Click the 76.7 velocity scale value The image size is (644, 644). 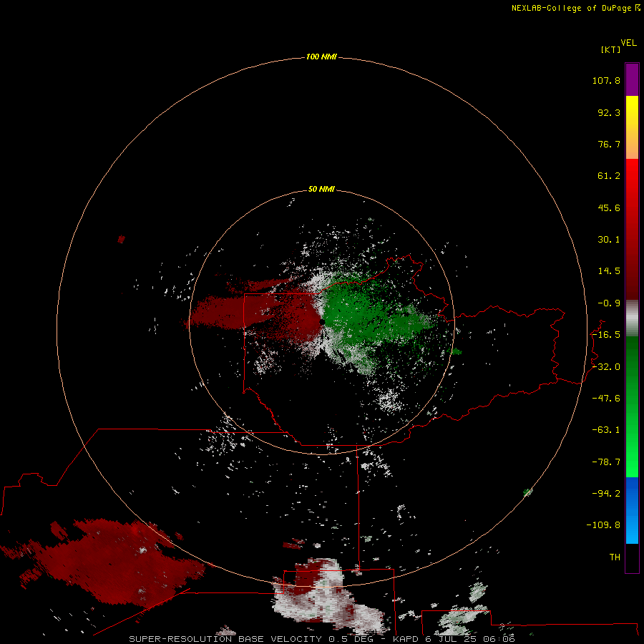point(609,144)
